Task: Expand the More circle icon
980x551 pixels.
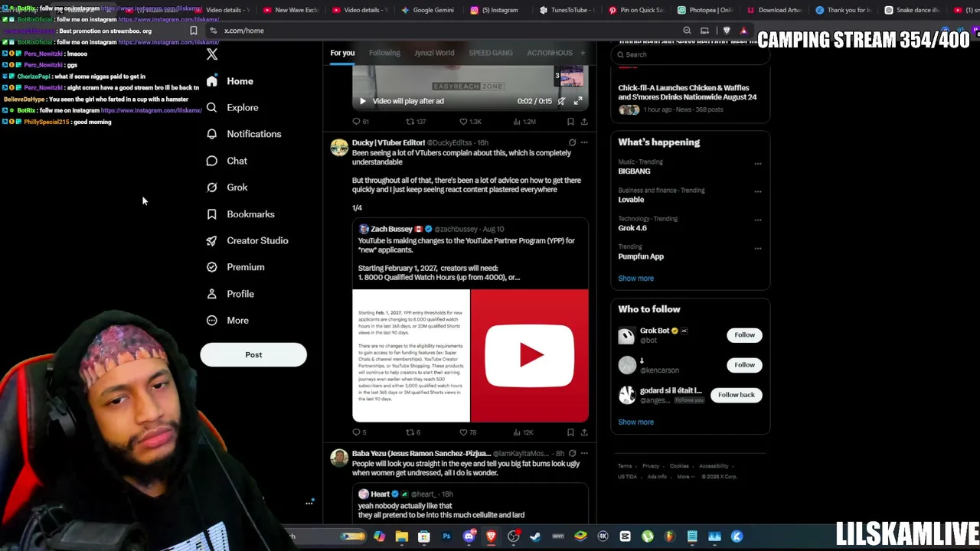Action: (x=212, y=321)
